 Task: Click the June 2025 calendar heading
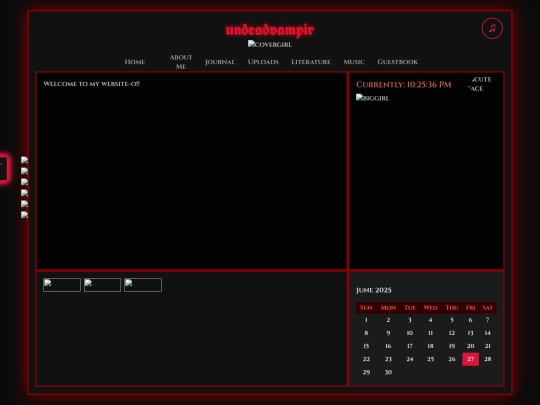374,290
